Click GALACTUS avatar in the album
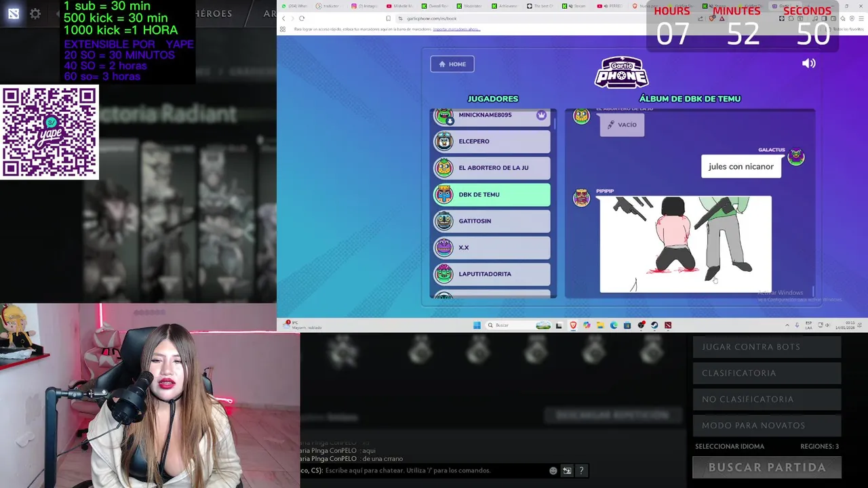Screen dimensions: 868x488 (795, 158)
